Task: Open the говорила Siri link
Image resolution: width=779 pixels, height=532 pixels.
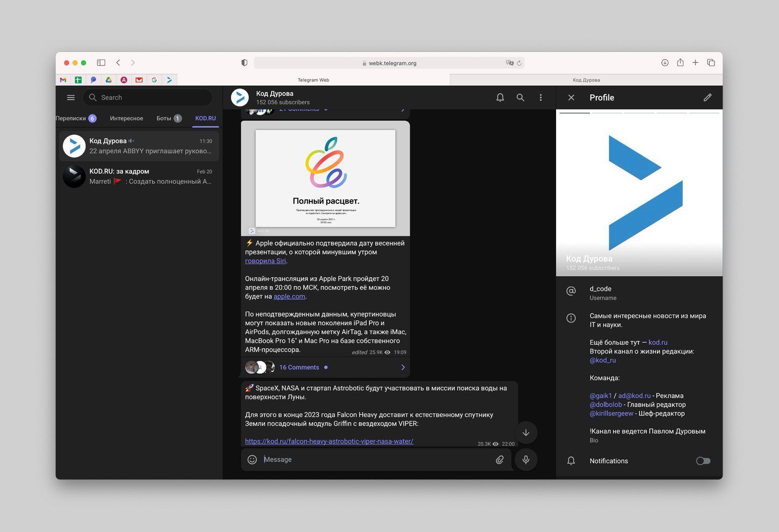Action: tap(265, 261)
